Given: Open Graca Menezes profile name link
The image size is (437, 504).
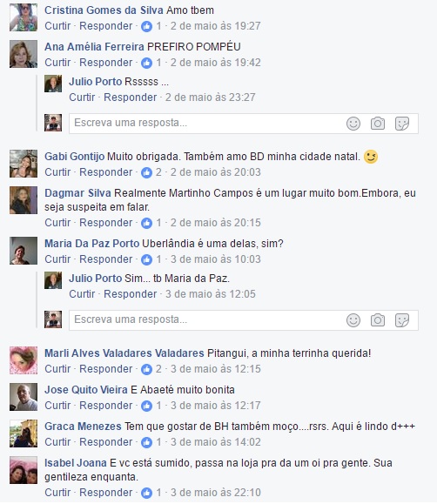Looking at the screenshot, I should (83, 427).
